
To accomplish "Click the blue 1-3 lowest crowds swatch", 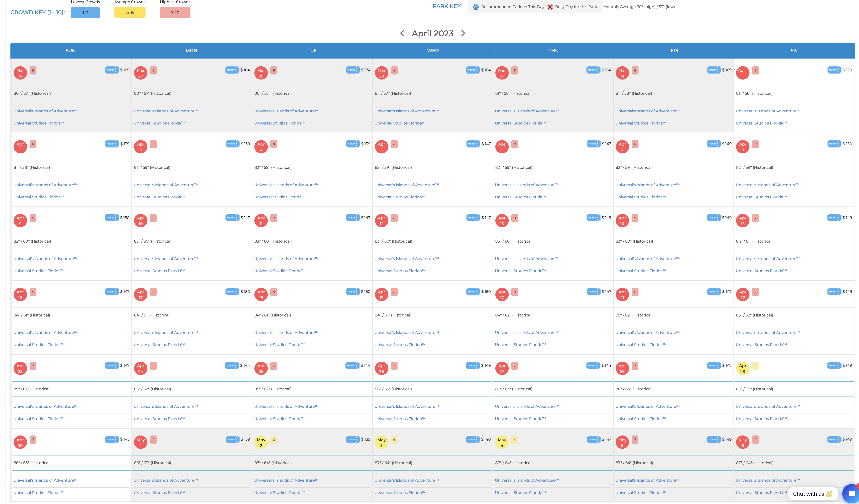I will click(x=85, y=13).
